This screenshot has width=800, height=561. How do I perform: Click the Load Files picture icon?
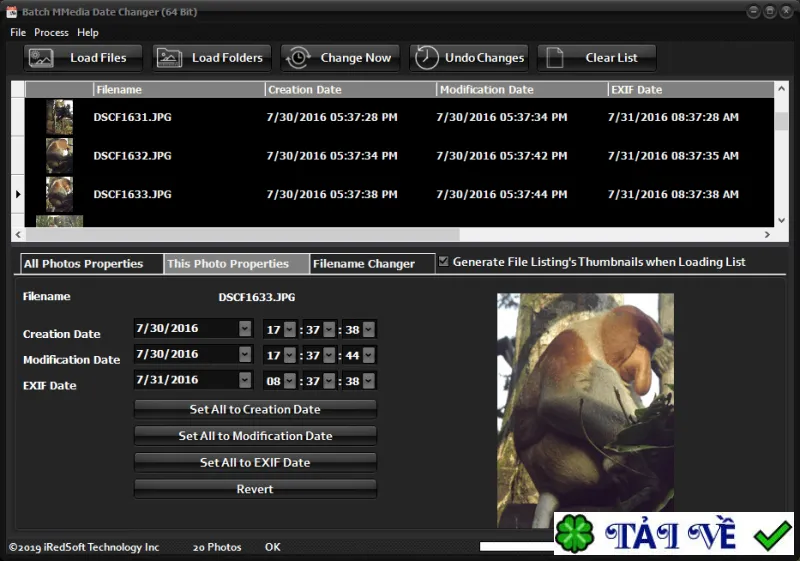41,58
